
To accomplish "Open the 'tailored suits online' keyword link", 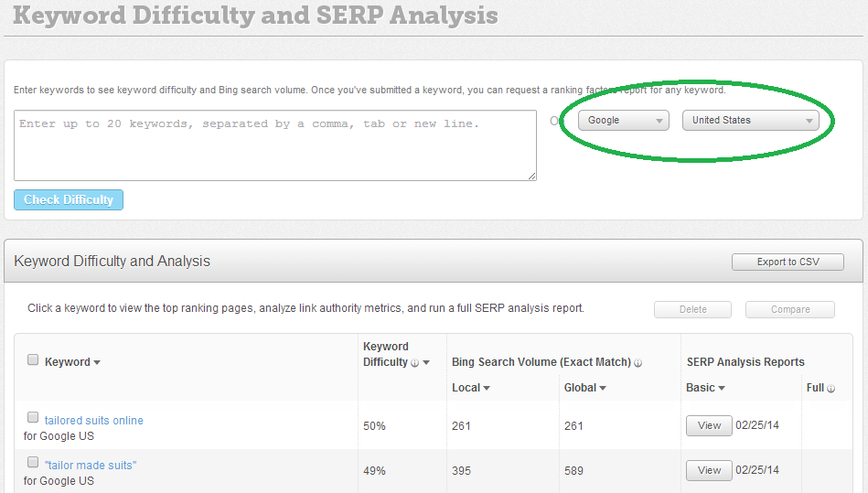I will coord(94,421).
